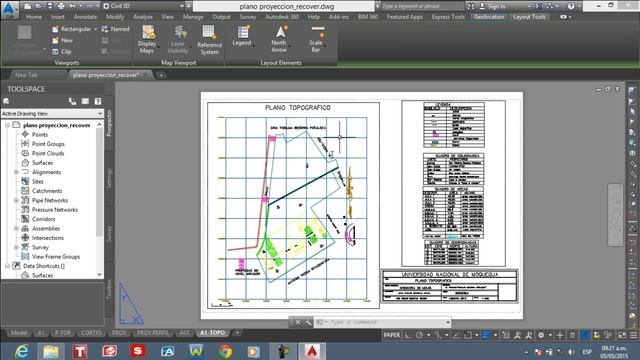The image size is (640, 360).
Task: Switch to the Model layout tab
Action: [x=19, y=333]
